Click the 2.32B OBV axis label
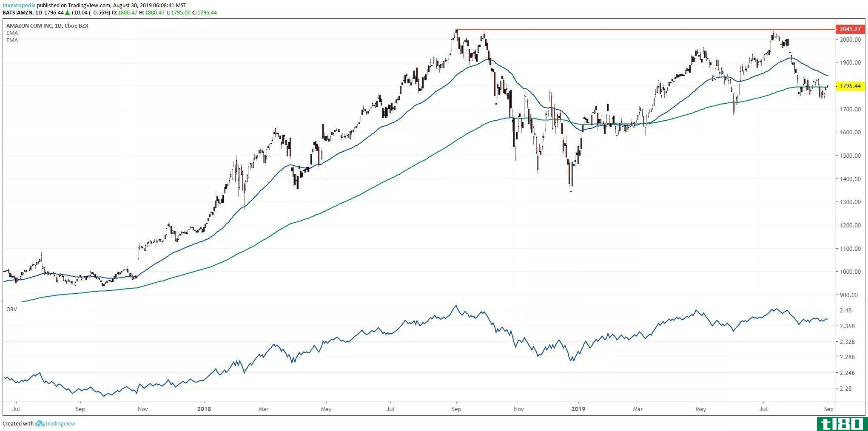Screen dimensions: 868x431 (x=847, y=342)
